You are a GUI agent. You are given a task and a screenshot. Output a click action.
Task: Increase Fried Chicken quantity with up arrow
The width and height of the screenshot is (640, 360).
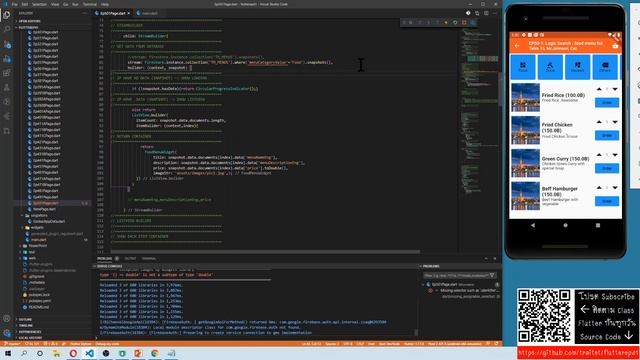pos(599,122)
